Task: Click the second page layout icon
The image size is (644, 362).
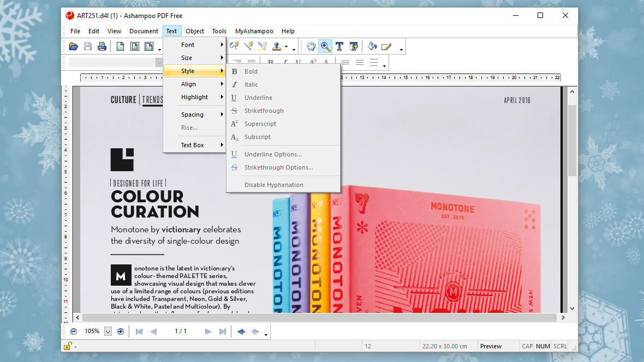Action: [x=135, y=46]
